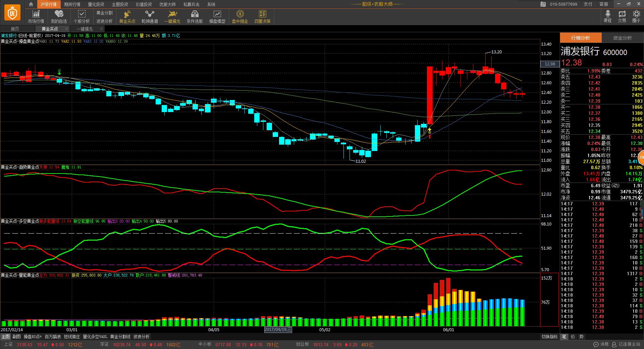Open 个股分析 stock analysis icon
Viewport: 644px width, 349px height.
click(82, 16)
